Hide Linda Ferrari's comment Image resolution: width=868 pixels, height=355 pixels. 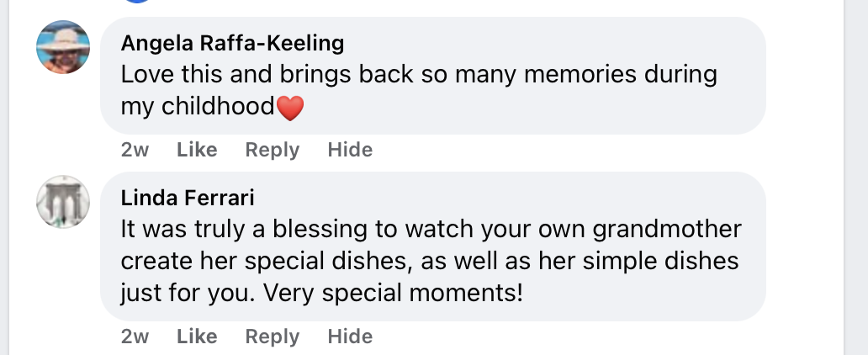tap(350, 336)
